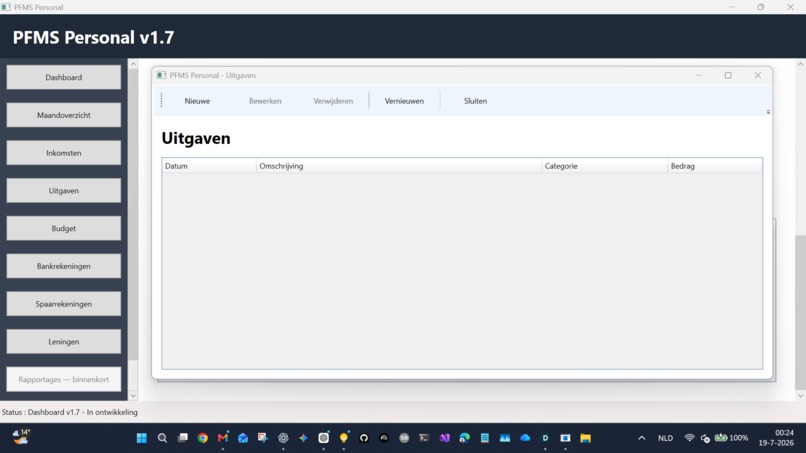806x453 pixels.
Task: Close the Uitgaven child window
Action: click(x=758, y=75)
